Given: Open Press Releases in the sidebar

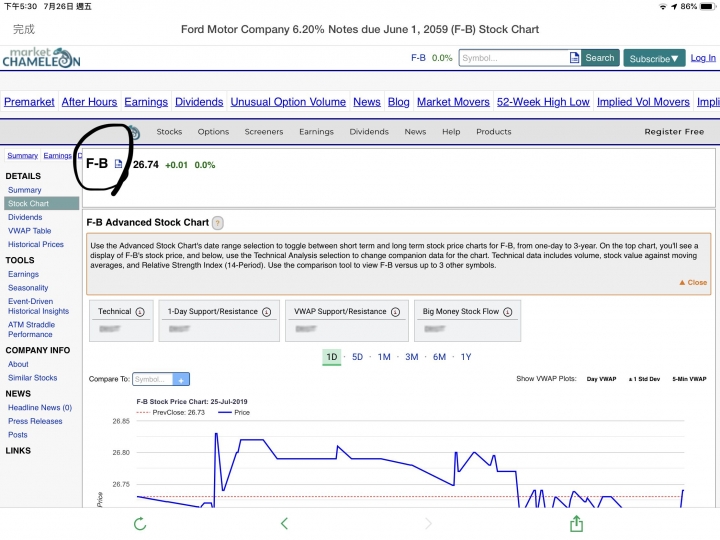Looking at the screenshot, I should [35, 422].
